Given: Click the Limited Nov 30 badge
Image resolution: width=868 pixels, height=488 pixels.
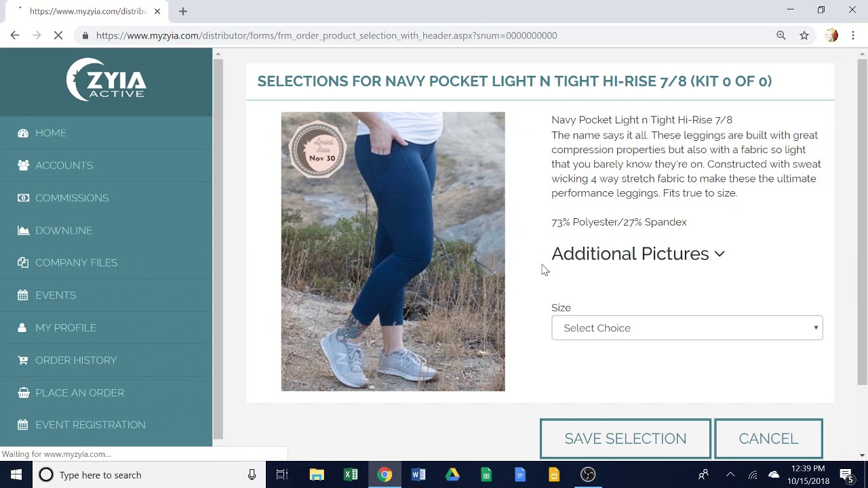Looking at the screenshot, I should 317,150.
